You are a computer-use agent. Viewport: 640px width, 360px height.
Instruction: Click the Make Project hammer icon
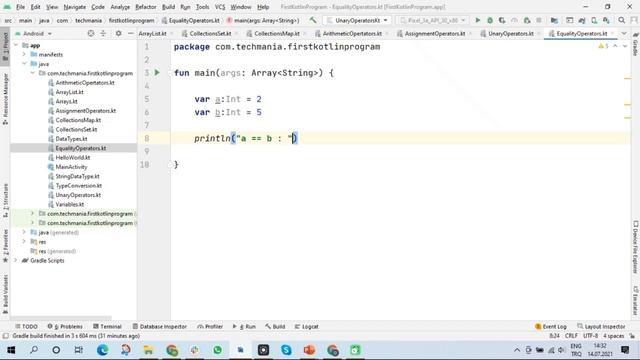click(313, 20)
